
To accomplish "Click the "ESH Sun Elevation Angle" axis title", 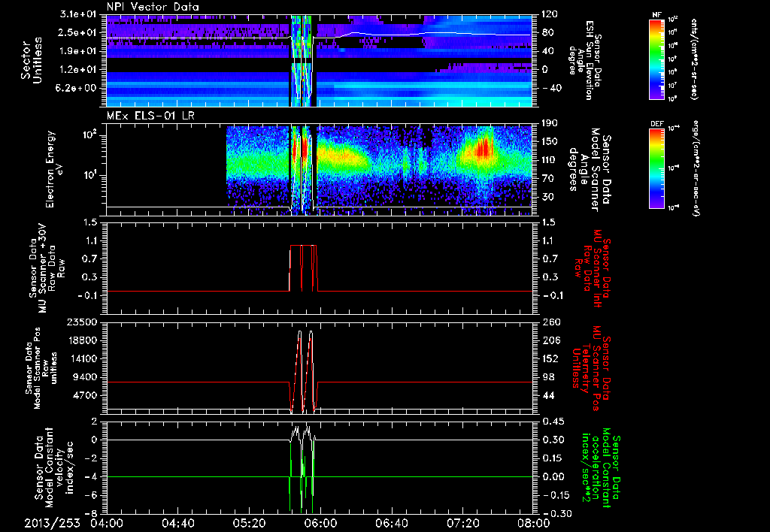I will tap(586, 60).
